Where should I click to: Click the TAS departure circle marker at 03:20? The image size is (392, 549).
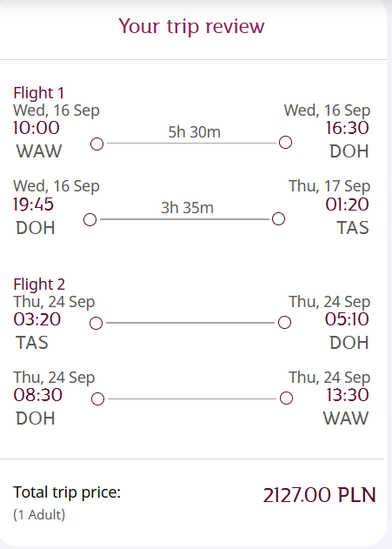[x=96, y=323]
